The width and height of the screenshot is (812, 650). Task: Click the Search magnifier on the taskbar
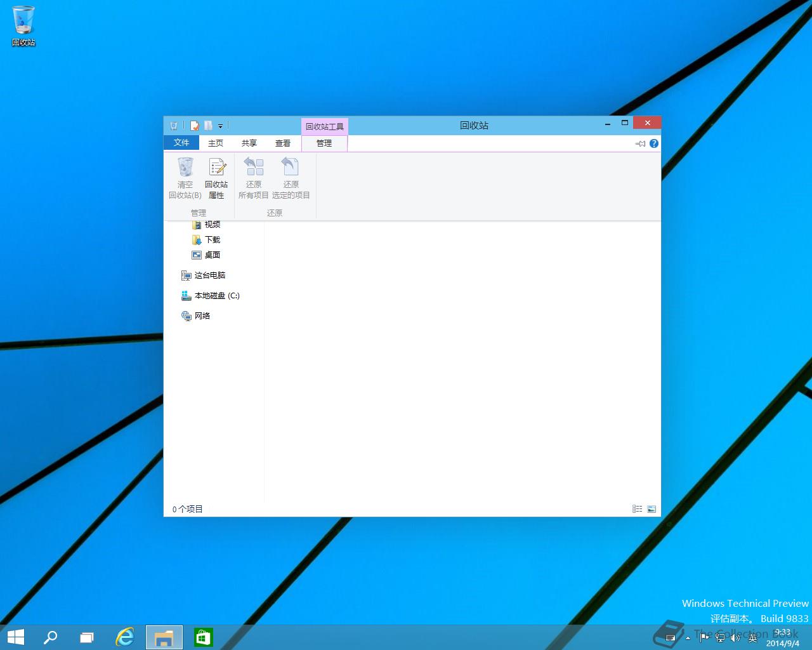(50, 637)
